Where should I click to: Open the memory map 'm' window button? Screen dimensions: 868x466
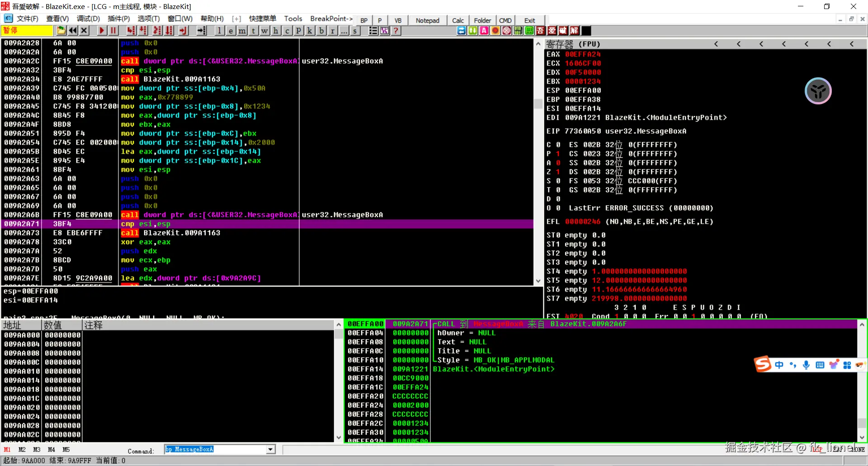pyautogui.click(x=242, y=31)
